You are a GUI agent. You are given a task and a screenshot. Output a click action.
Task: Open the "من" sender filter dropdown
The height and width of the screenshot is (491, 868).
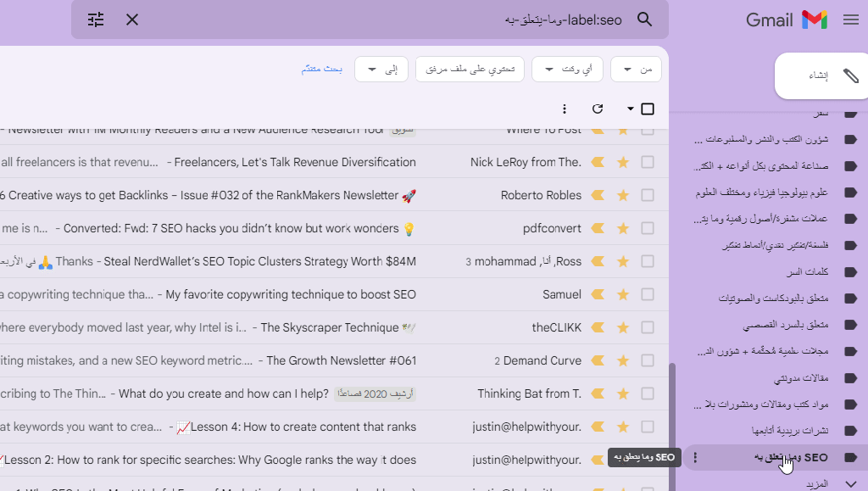(636, 70)
